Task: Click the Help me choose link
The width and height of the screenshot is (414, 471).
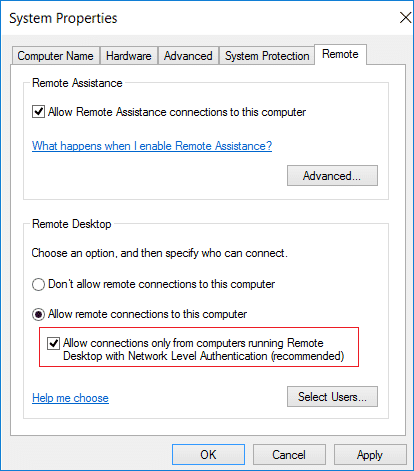Action: [70, 398]
